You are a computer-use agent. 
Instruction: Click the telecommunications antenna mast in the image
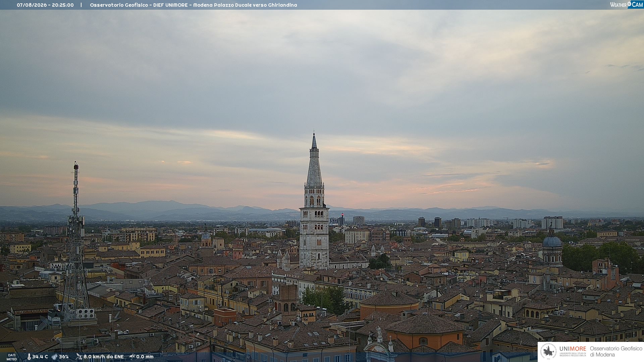click(75, 241)
